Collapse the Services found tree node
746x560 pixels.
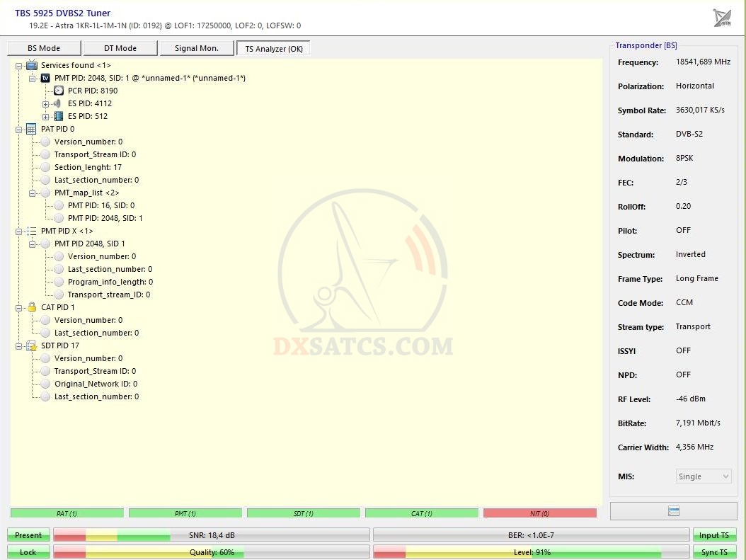click(19, 65)
